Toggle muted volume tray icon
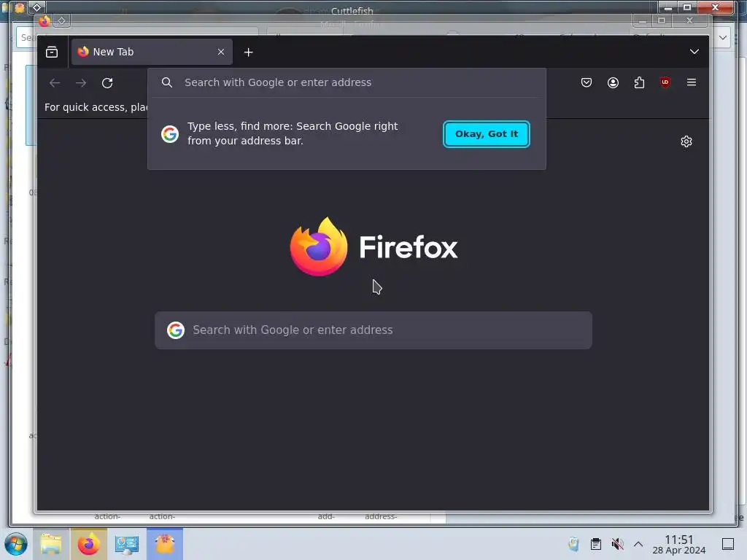This screenshot has height=560, width=747. click(x=617, y=544)
